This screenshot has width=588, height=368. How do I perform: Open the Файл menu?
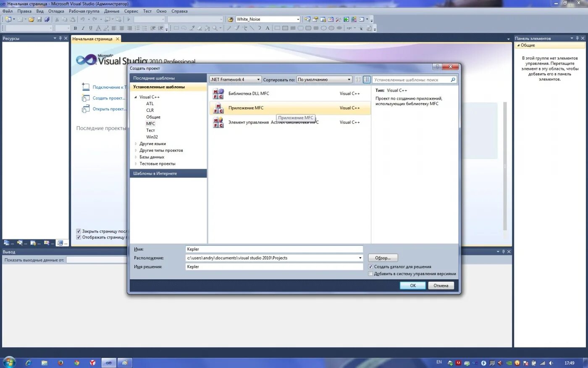click(8, 11)
